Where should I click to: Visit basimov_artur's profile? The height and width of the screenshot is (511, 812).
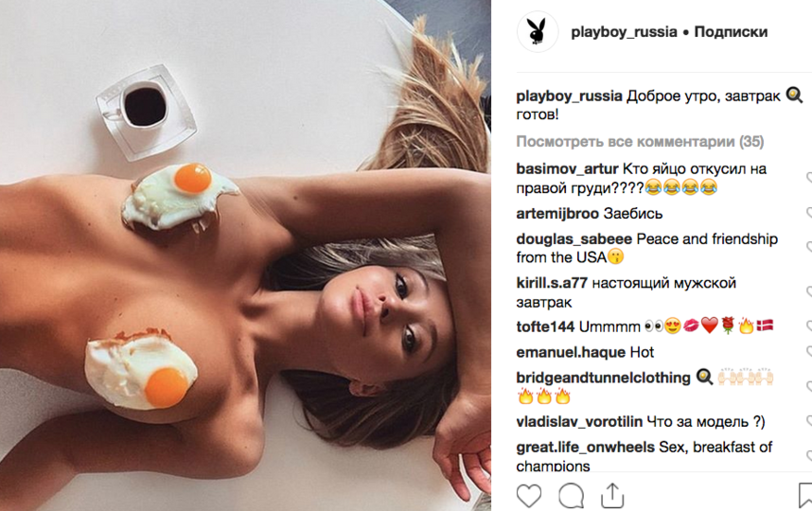click(x=567, y=169)
